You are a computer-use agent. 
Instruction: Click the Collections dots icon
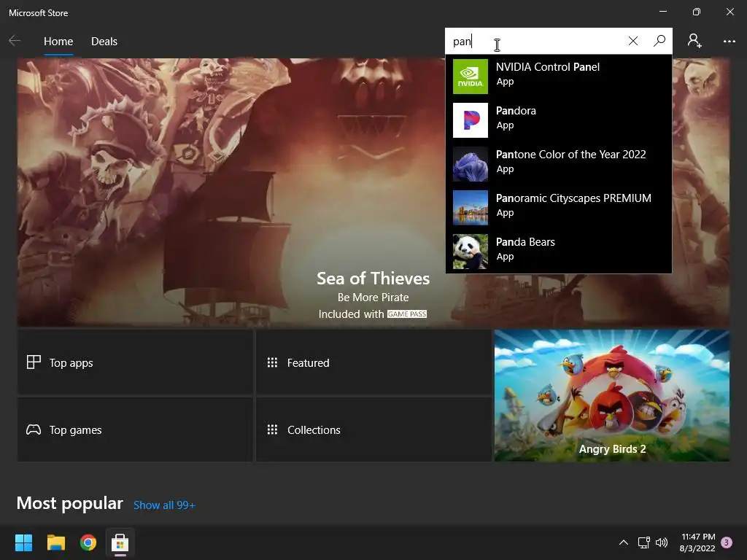(272, 430)
